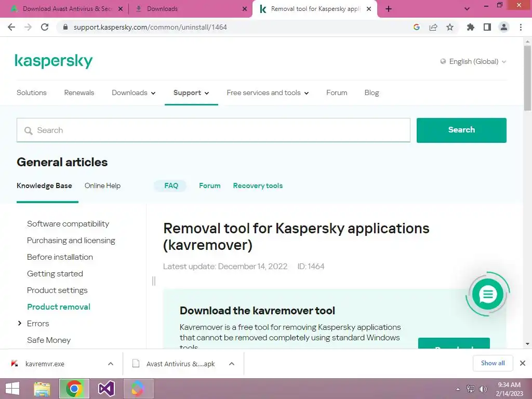Open the Windows Start menu
Image resolution: width=532 pixels, height=399 pixels.
pyautogui.click(x=12, y=389)
